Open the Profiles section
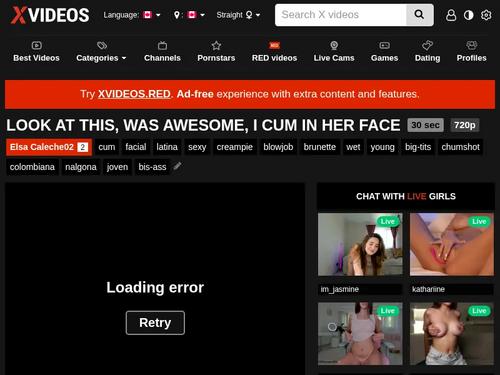The image size is (500, 375). 471,52
